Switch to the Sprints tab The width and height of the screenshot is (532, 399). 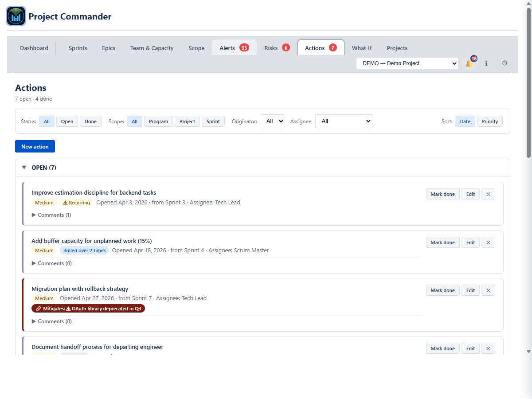click(x=78, y=48)
